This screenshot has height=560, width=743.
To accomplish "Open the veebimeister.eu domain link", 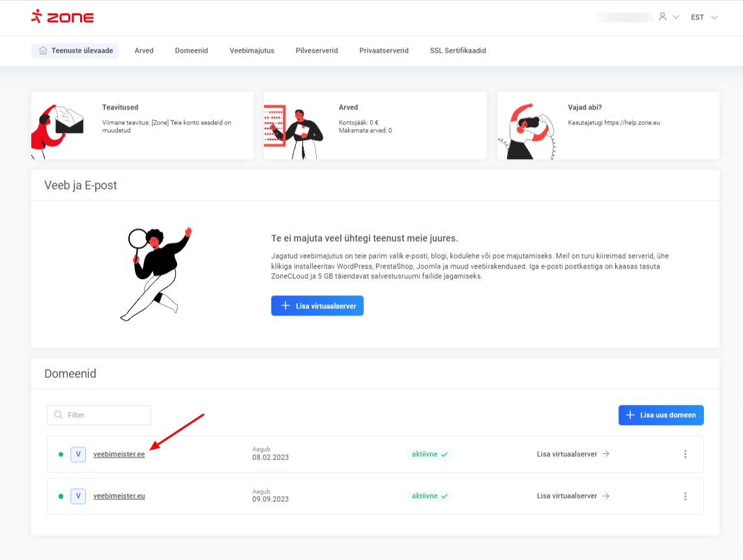I will tap(119, 496).
